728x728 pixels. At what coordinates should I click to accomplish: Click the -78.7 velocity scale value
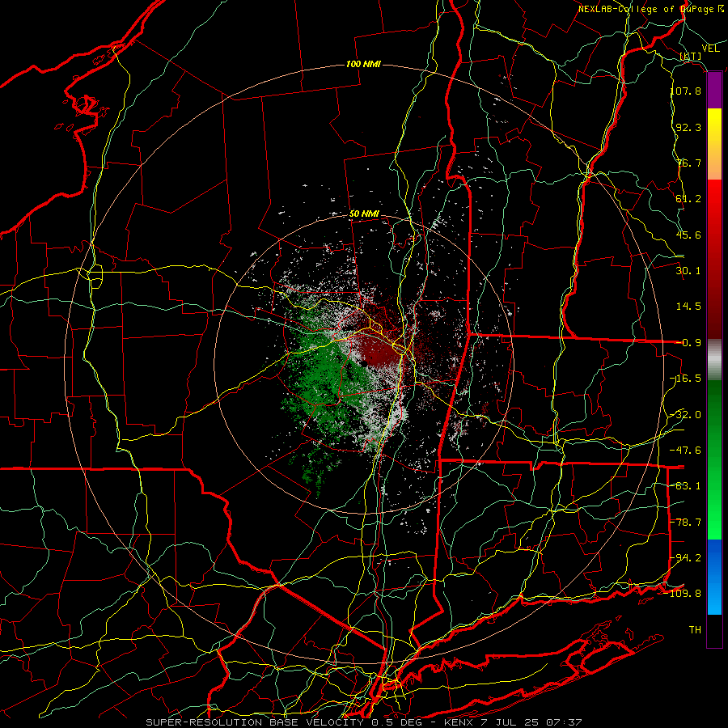[x=686, y=523]
